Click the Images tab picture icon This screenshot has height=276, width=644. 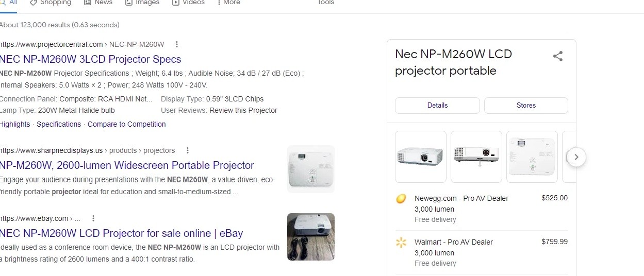[x=128, y=3]
